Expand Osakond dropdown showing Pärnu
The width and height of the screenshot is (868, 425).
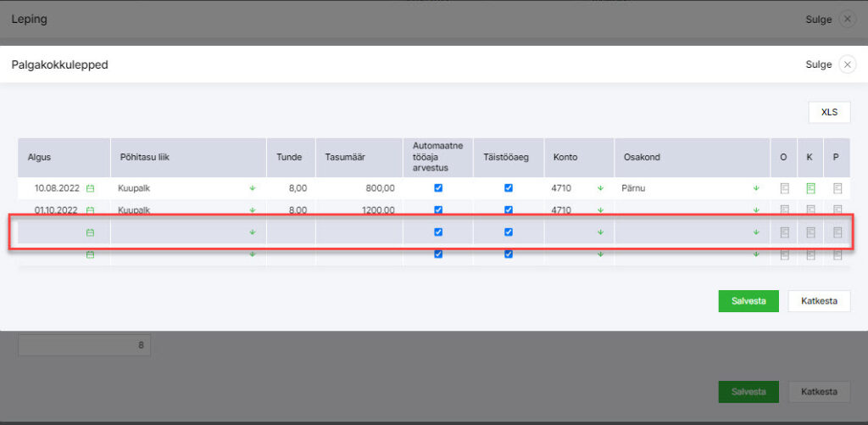coord(756,188)
